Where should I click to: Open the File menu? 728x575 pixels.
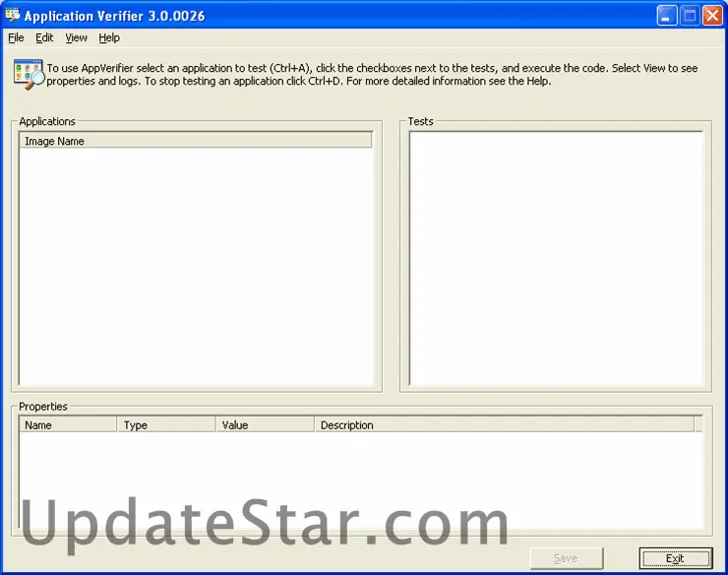coord(16,37)
